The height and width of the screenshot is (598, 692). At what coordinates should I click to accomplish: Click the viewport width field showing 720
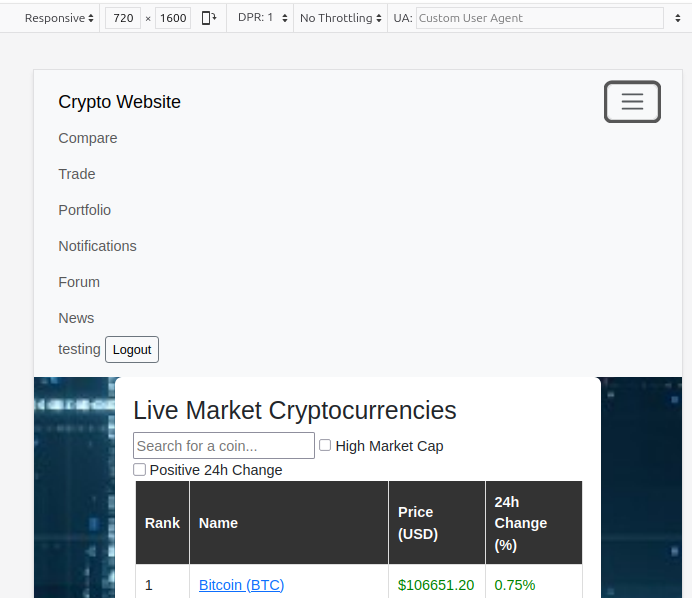pyautogui.click(x=123, y=18)
